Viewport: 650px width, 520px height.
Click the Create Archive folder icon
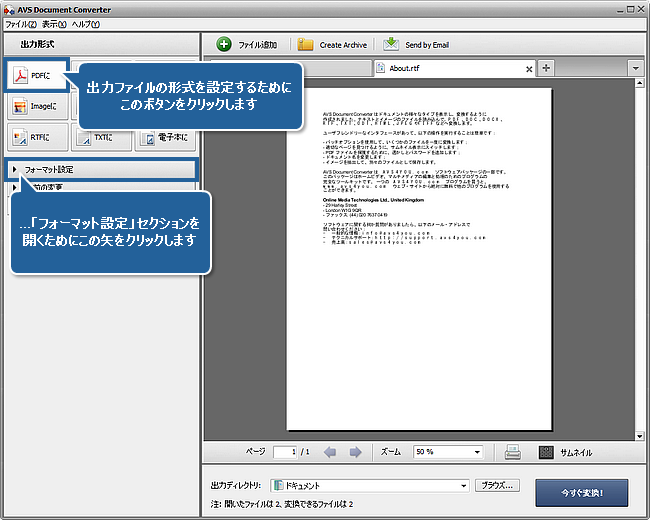(x=305, y=44)
